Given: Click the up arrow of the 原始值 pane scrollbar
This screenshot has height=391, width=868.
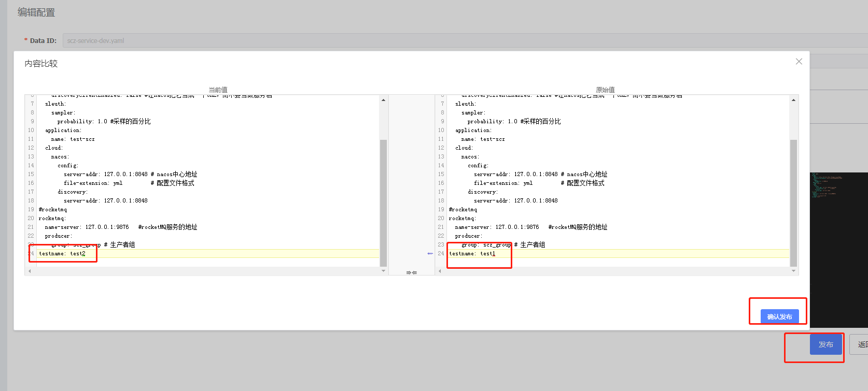Looking at the screenshot, I should click(x=793, y=100).
